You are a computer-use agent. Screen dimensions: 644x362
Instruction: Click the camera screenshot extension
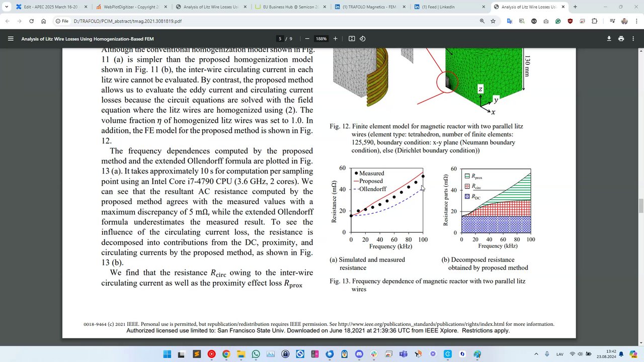click(x=546, y=21)
